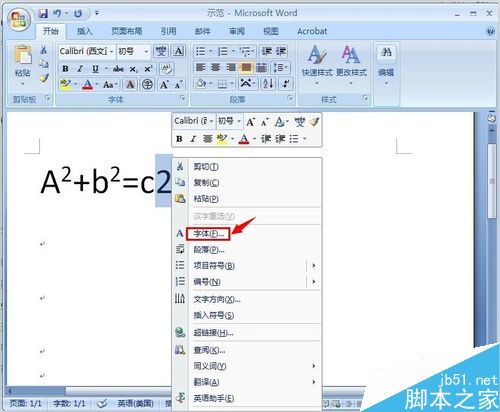Open the 引用 ribbon tab
Screen dimensions: 500x412
[168, 31]
